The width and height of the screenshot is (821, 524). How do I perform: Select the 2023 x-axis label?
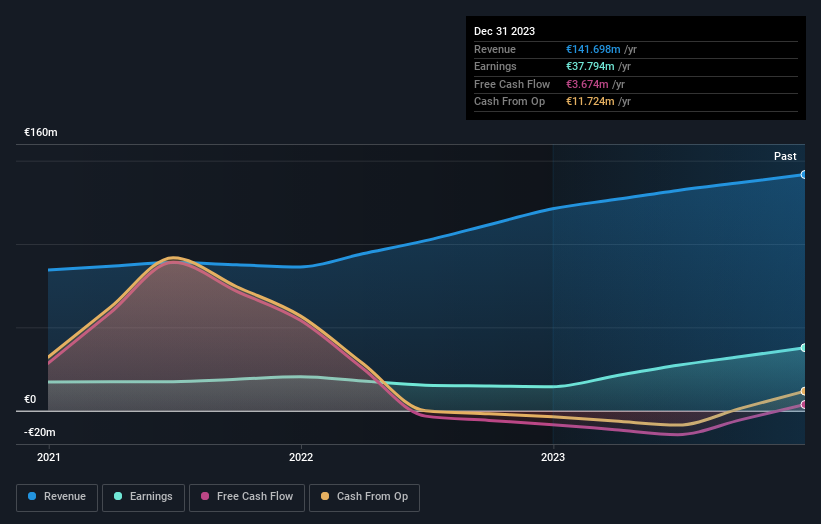[x=553, y=457]
